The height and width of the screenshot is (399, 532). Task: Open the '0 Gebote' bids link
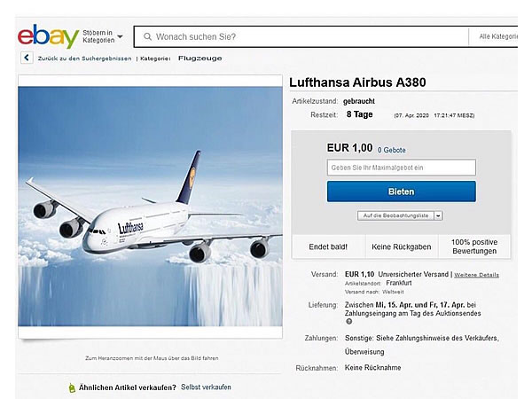(391, 150)
